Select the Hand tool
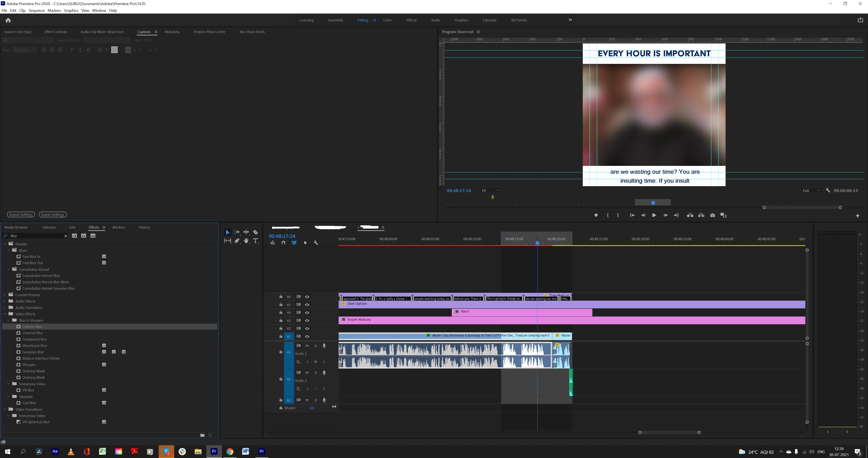Viewport: 868px width, 458px height. [246, 241]
